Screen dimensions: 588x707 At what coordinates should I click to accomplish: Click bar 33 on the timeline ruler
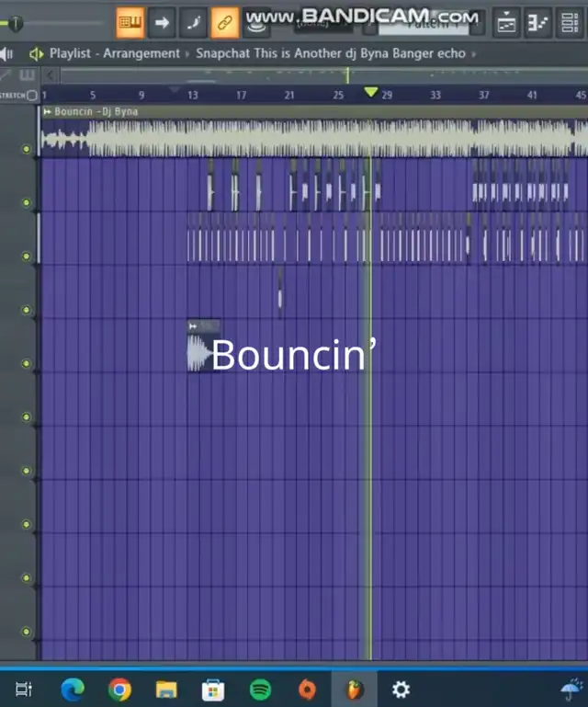click(435, 95)
